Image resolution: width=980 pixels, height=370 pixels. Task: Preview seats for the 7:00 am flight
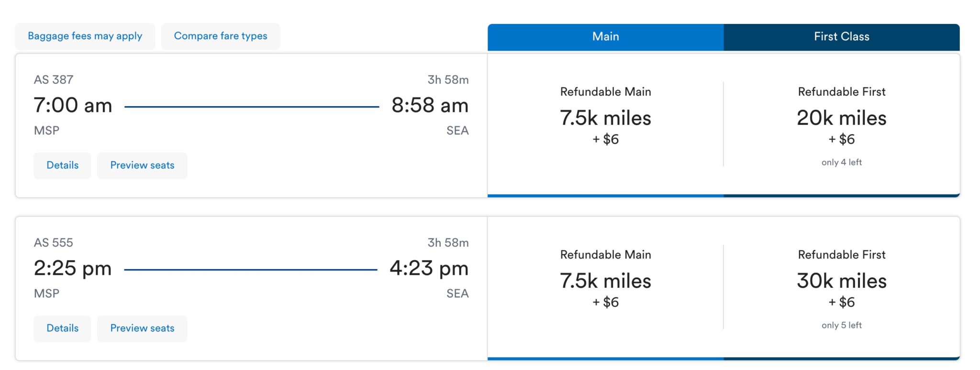point(142,165)
